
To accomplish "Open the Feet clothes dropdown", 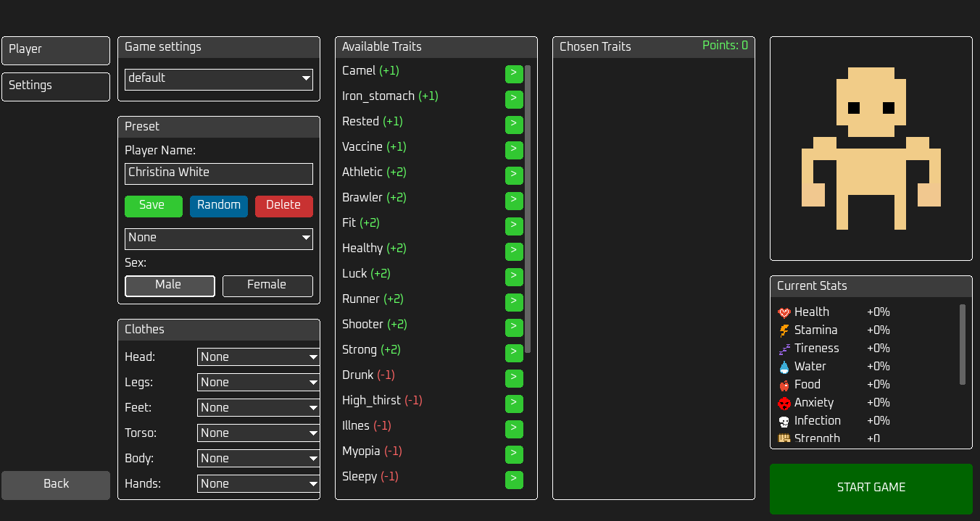I will (259, 407).
